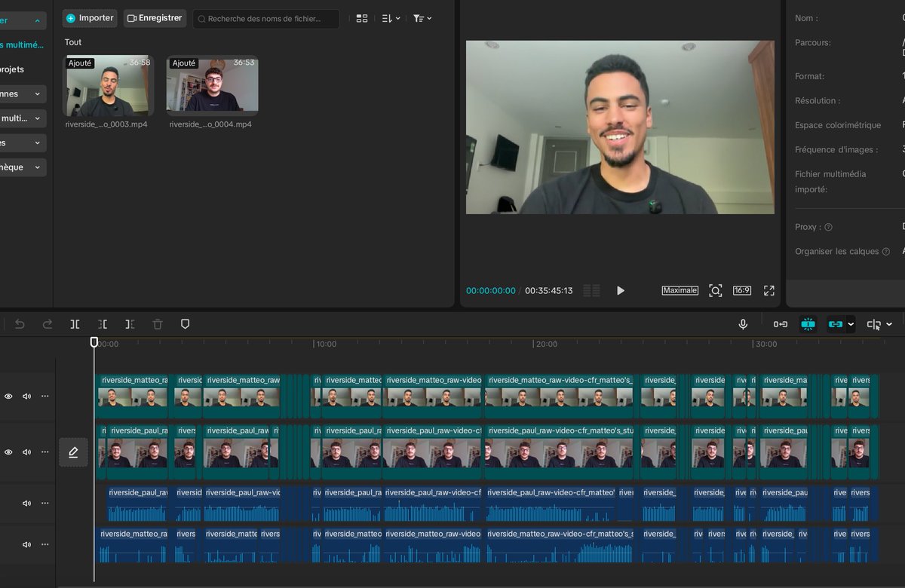This screenshot has width=905, height=588.
Task: Switch media grid view layout
Action: [362, 18]
